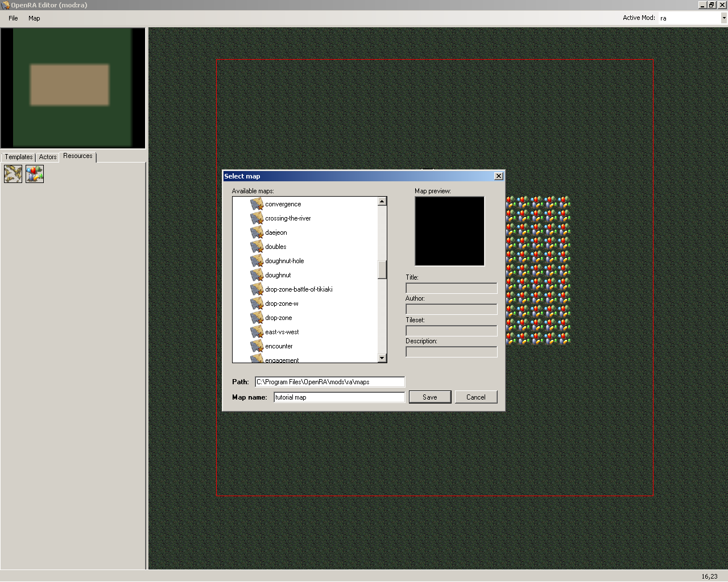Viewport: 728px width, 582px height.
Task: Expand the Active Mod dropdown
Action: coord(723,18)
